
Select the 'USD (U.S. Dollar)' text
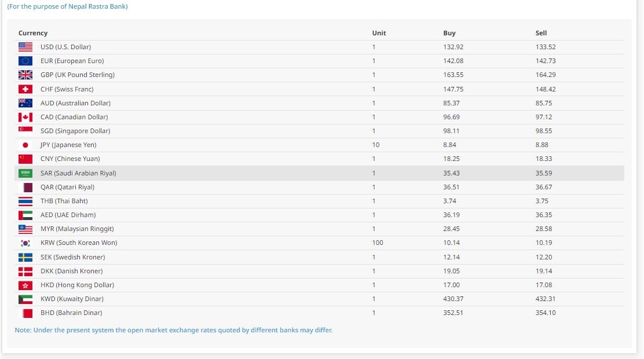pos(65,47)
